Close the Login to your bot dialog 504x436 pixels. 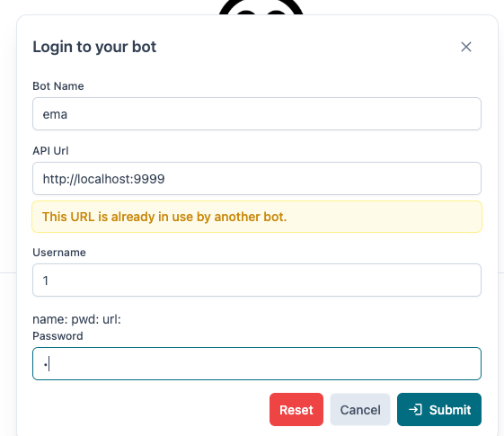tap(466, 47)
